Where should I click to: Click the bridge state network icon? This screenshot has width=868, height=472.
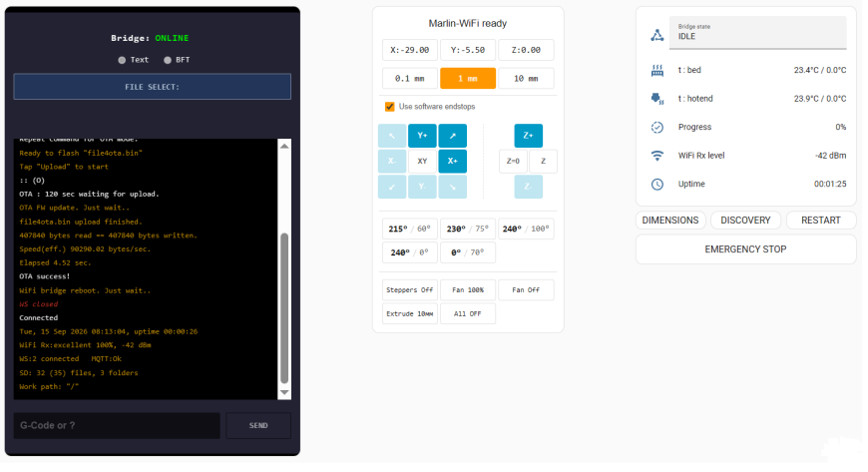coord(657,36)
